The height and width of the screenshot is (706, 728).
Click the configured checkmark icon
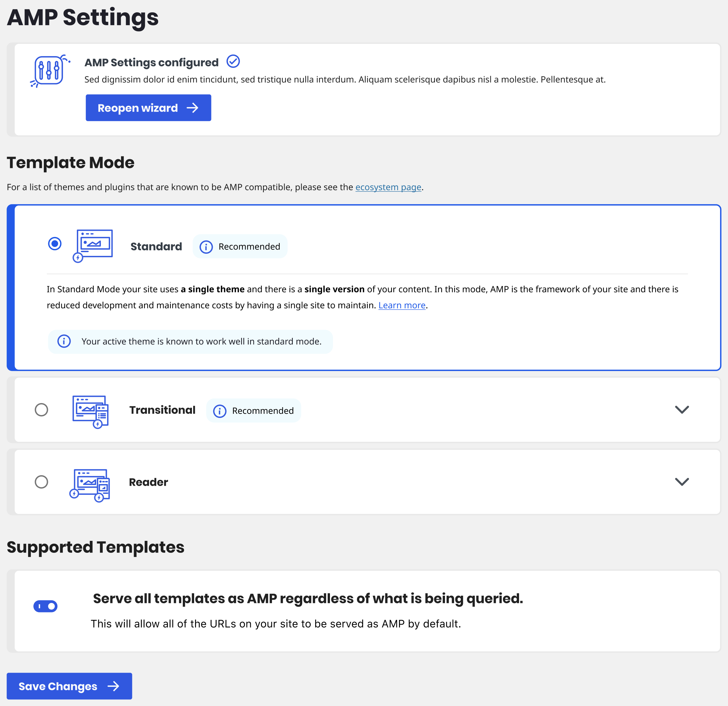click(233, 61)
